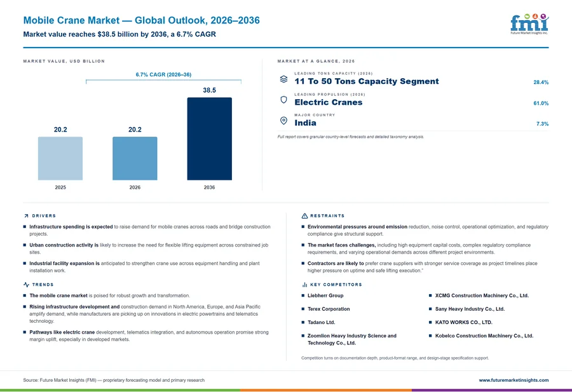Click the bar chart icon next to KEY COMPETITORS
The height and width of the screenshot is (392, 572).
[x=304, y=285]
